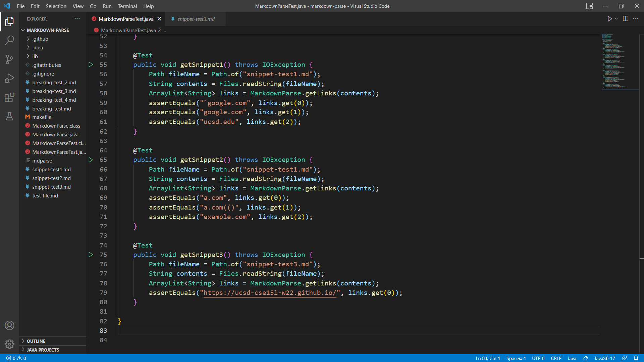Screen dimensions: 644x362
Task: Open the Extensions view
Action: [9, 98]
